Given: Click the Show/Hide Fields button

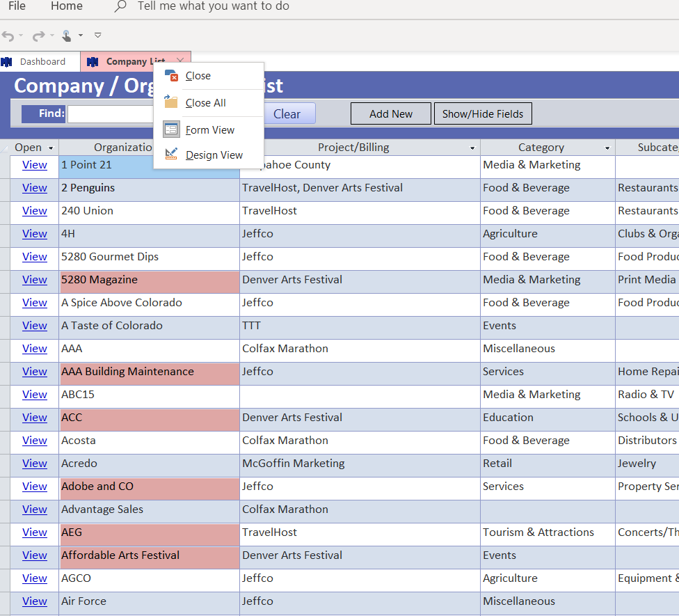Looking at the screenshot, I should point(483,113).
